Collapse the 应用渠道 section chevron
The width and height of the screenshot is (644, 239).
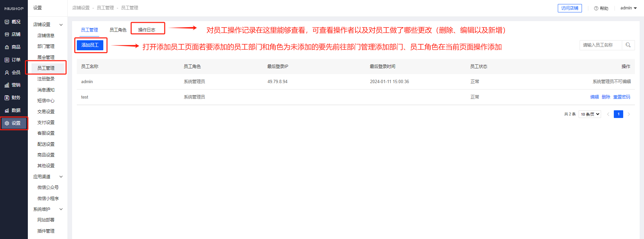point(61,177)
